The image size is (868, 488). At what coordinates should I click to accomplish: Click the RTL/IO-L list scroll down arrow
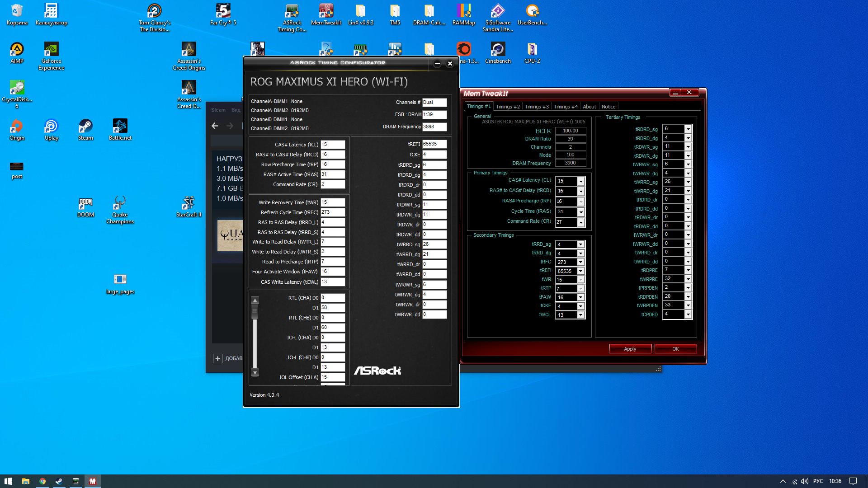point(255,373)
